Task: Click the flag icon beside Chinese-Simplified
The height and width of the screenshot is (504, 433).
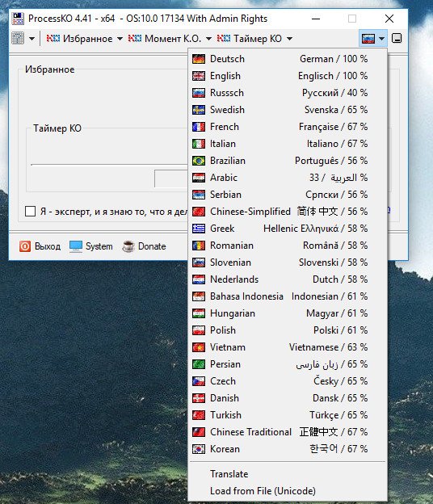Action: (199, 212)
